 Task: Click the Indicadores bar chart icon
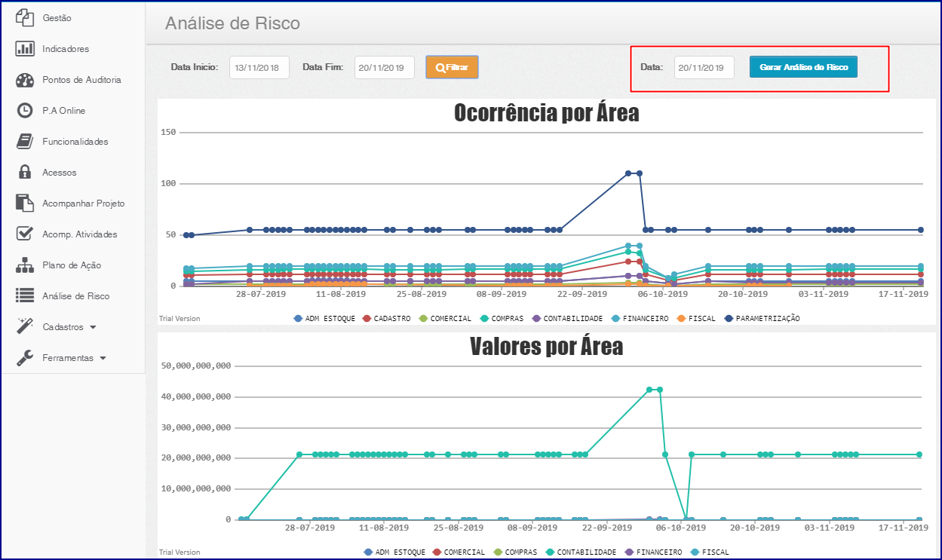point(25,48)
